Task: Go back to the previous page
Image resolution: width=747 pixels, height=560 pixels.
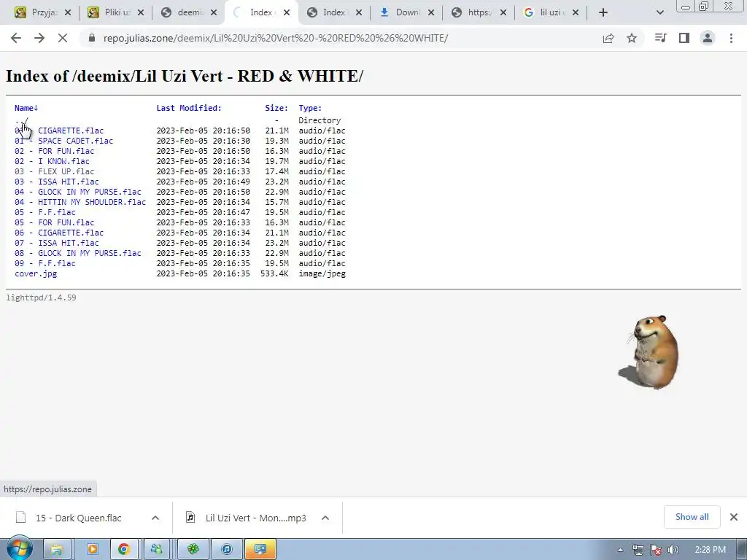Action: [16, 38]
